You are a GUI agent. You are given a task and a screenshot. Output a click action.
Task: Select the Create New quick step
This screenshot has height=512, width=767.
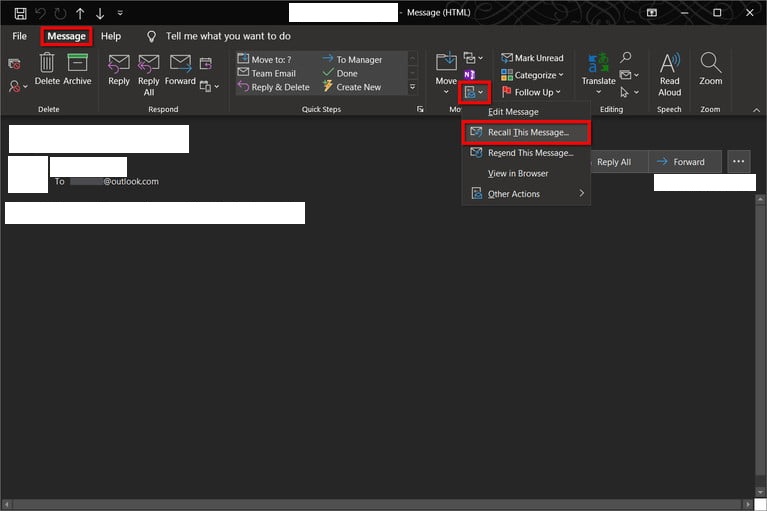(x=352, y=87)
